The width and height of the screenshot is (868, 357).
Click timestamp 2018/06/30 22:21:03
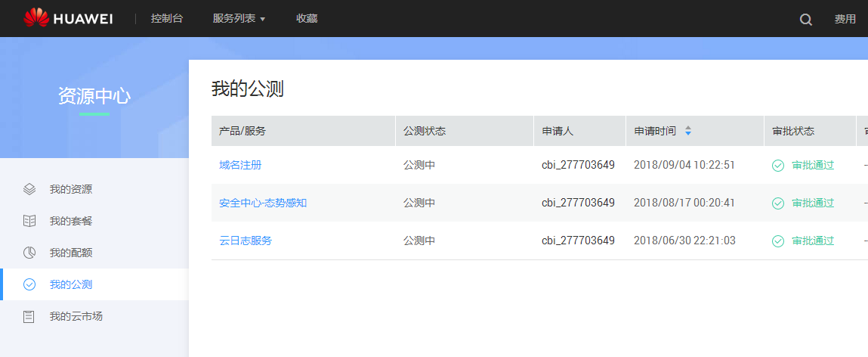pyautogui.click(x=684, y=241)
